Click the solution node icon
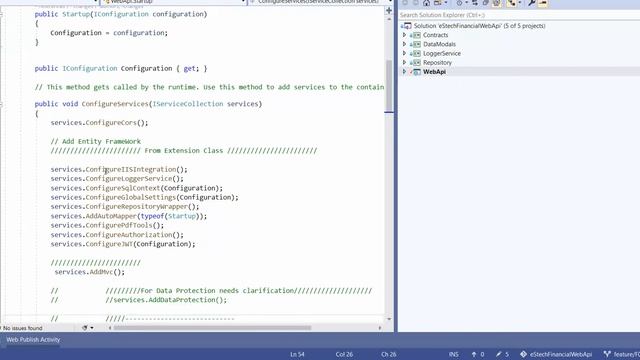The width and height of the screenshot is (640, 360). pyautogui.click(x=407, y=26)
